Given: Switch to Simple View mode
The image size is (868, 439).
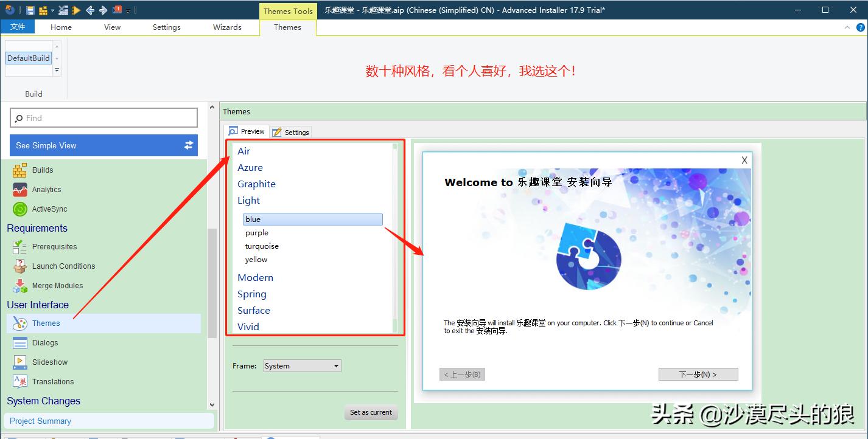Looking at the screenshot, I should pyautogui.click(x=103, y=145).
